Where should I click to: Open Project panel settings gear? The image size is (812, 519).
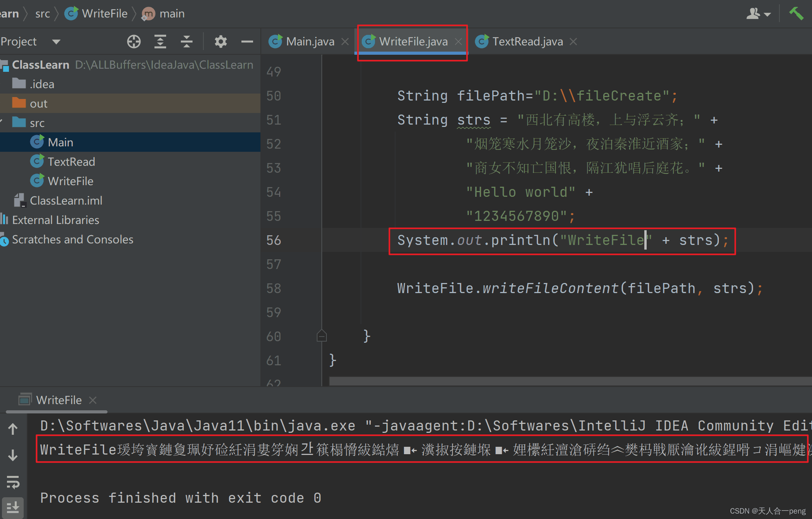coord(220,42)
